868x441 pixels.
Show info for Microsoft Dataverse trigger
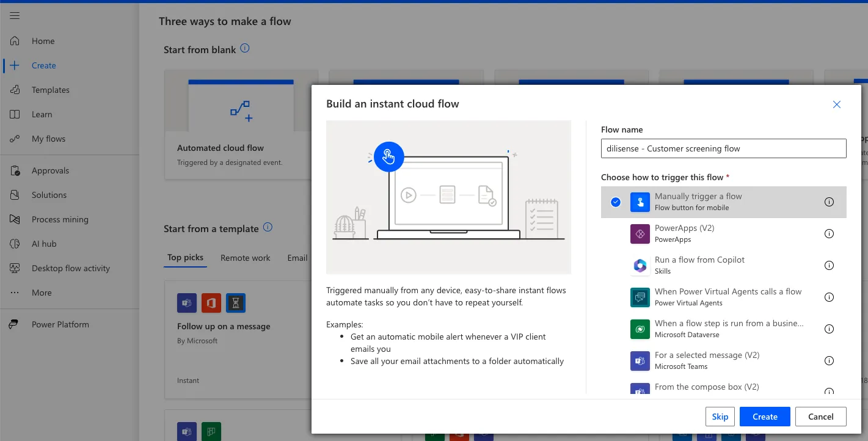pos(829,329)
